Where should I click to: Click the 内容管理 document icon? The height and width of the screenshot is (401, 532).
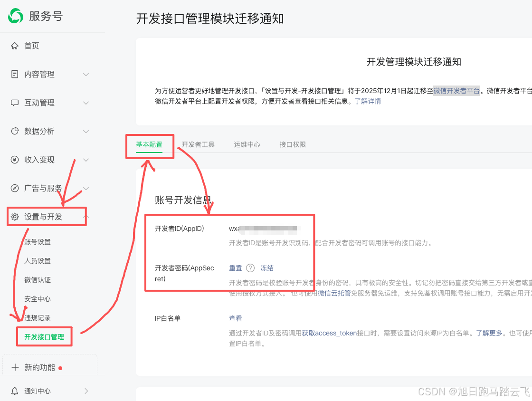15,74
